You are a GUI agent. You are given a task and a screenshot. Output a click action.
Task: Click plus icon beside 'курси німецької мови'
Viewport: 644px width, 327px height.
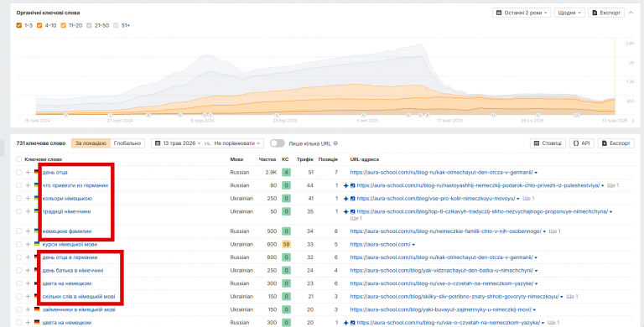point(28,245)
